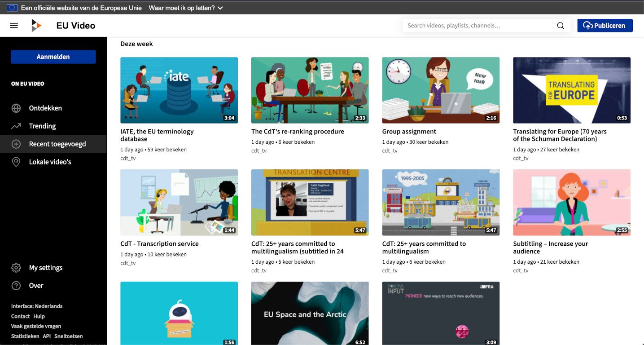Open the hamburger menu icon
644x345 pixels.
[14, 26]
